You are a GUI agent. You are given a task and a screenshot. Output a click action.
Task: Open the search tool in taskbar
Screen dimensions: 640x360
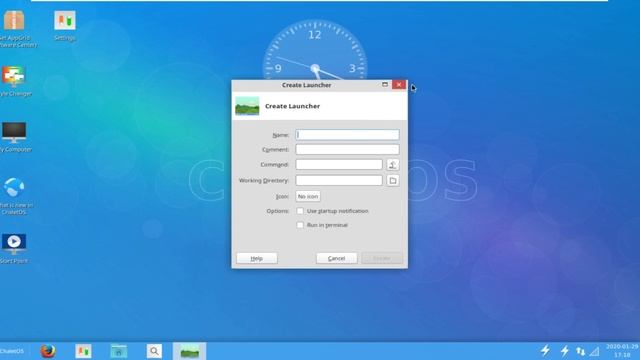tap(154, 351)
